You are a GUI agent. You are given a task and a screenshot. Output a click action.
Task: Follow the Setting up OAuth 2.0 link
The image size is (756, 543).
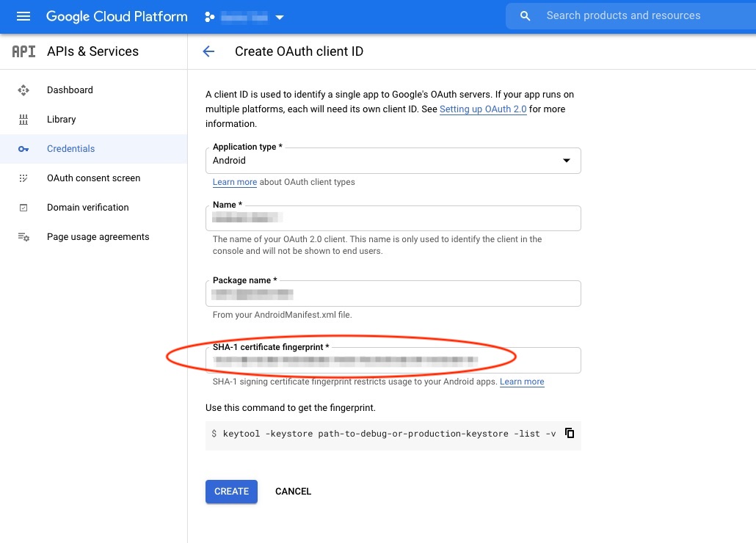click(x=483, y=109)
